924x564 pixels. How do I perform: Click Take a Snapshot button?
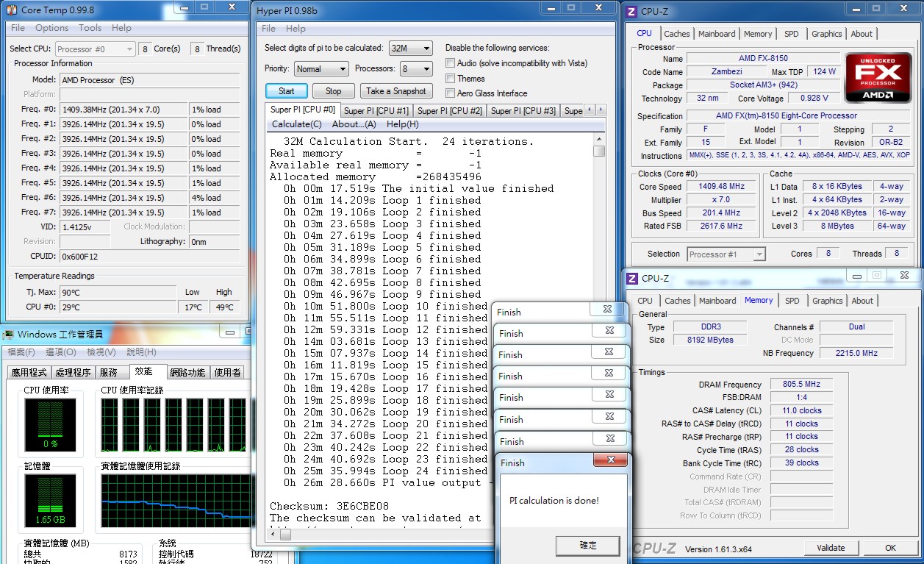(396, 91)
